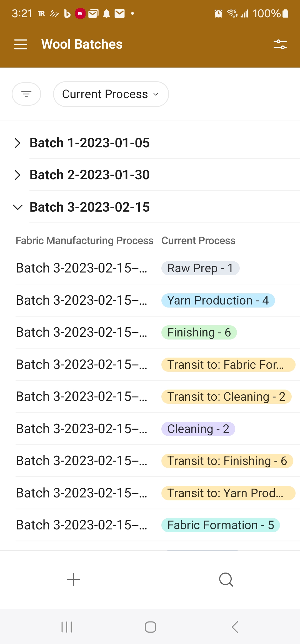Image resolution: width=300 pixels, height=644 pixels.
Task: Open the Current Process grouping dropdown
Action: [111, 94]
